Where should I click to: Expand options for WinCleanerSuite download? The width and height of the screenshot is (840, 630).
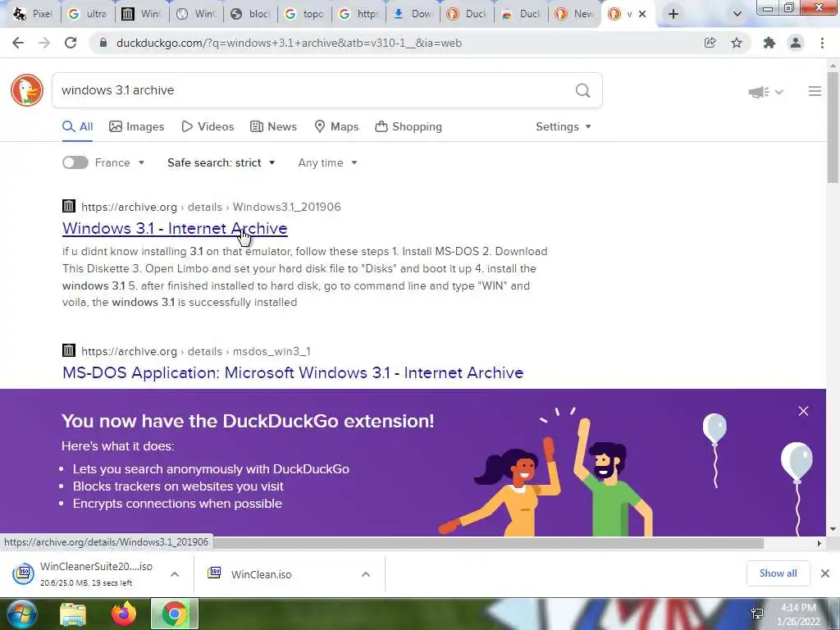(x=175, y=573)
